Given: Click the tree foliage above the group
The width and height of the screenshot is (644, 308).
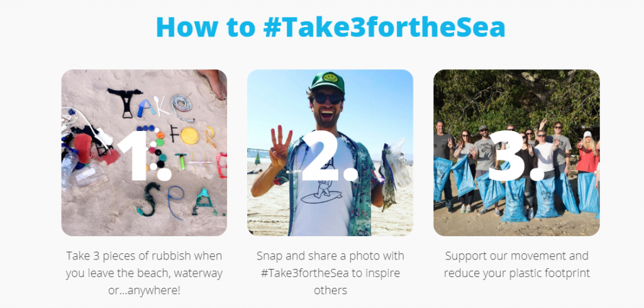Looking at the screenshot, I should pyautogui.click(x=517, y=99).
